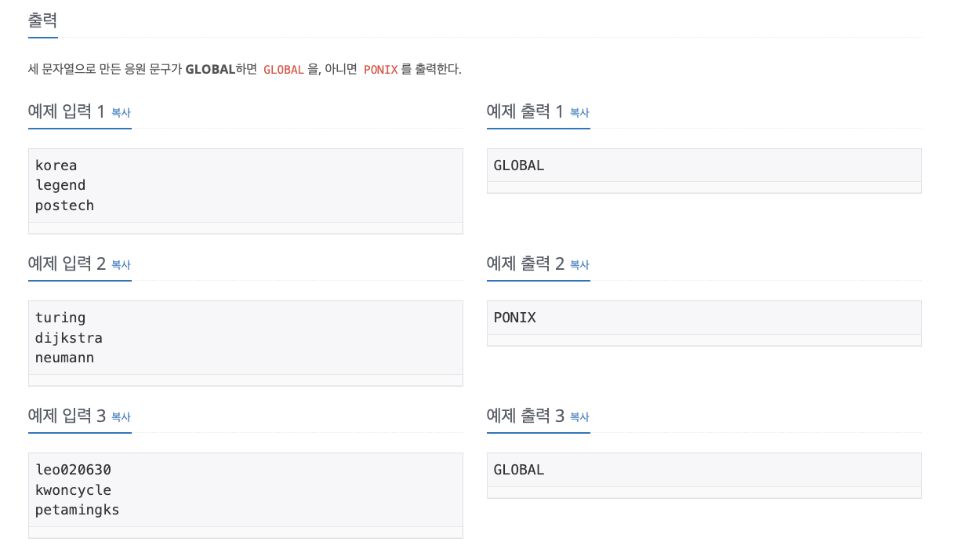Click 복사 next to 예제 출력 2

(579, 265)
